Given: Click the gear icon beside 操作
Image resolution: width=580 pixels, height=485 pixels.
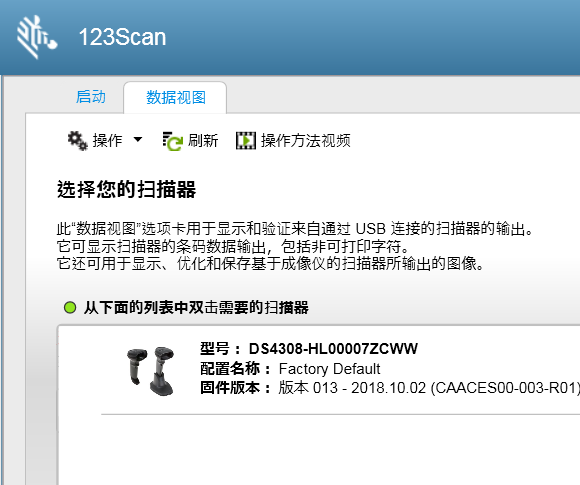Looking at the screenshot, I should click(x=77, y=141).
